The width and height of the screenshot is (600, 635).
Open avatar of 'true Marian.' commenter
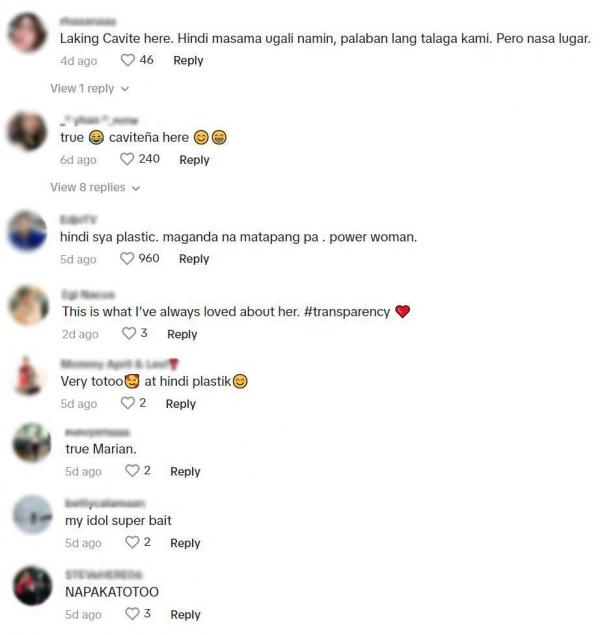pyautogui.click(x=32, y=443)
